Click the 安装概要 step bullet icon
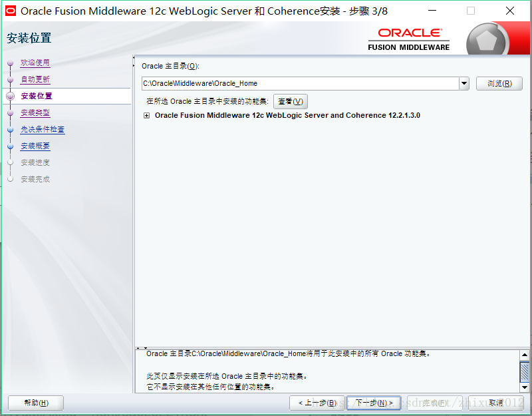Viewport: 532px width, 416px height. pyautogui.click(x=10, y=146)
